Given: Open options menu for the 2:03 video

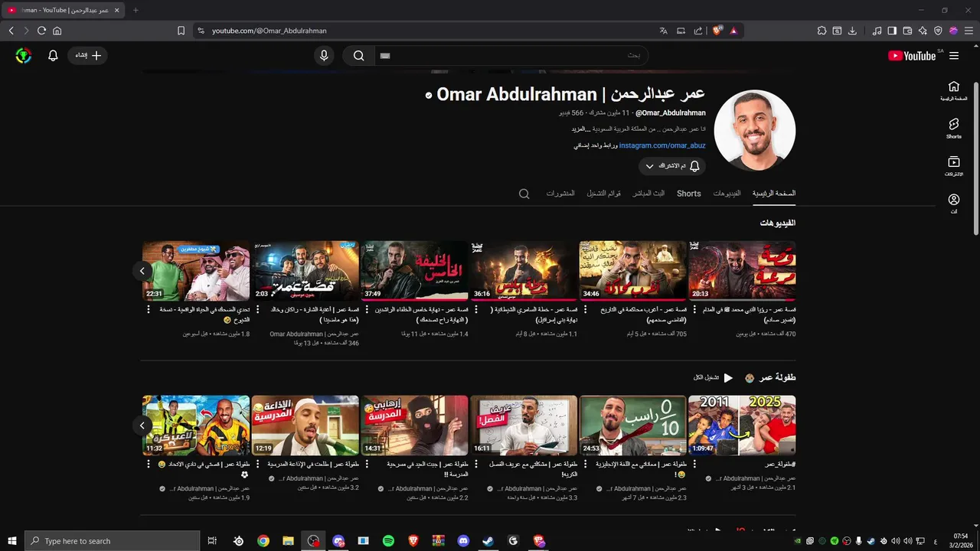Looking at the screenshot, I should 258,311.
